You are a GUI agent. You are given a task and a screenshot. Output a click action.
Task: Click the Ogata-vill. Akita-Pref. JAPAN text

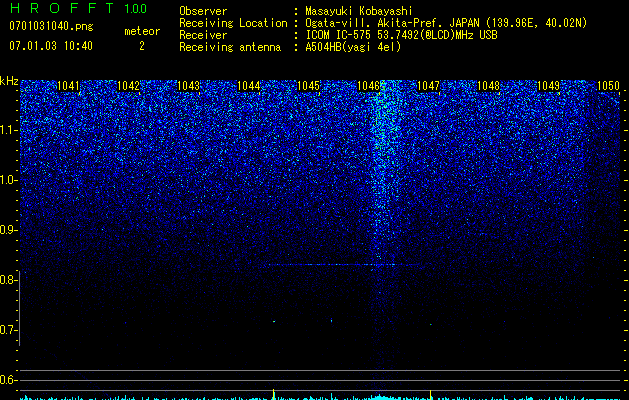391,23
